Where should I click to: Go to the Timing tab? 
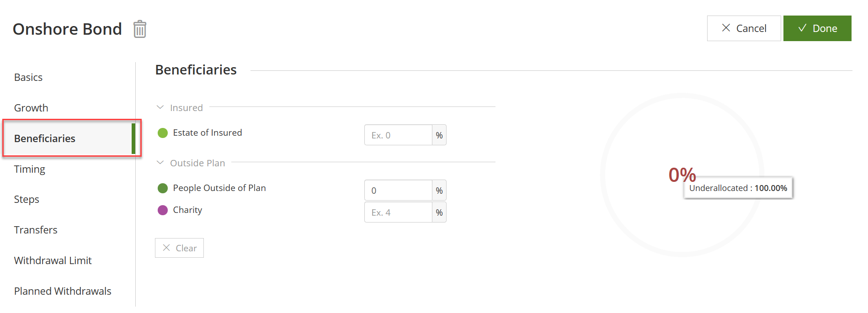pos(30,170)
